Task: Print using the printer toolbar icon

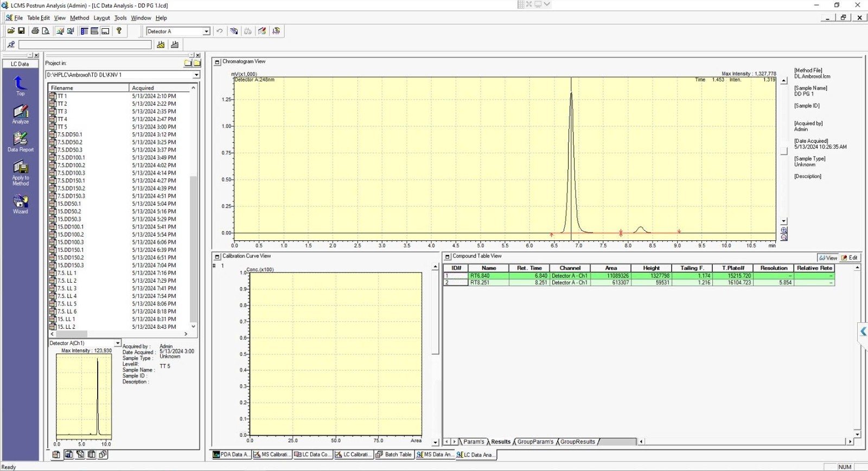Action: pyautogui.click(x=35, y=31)
